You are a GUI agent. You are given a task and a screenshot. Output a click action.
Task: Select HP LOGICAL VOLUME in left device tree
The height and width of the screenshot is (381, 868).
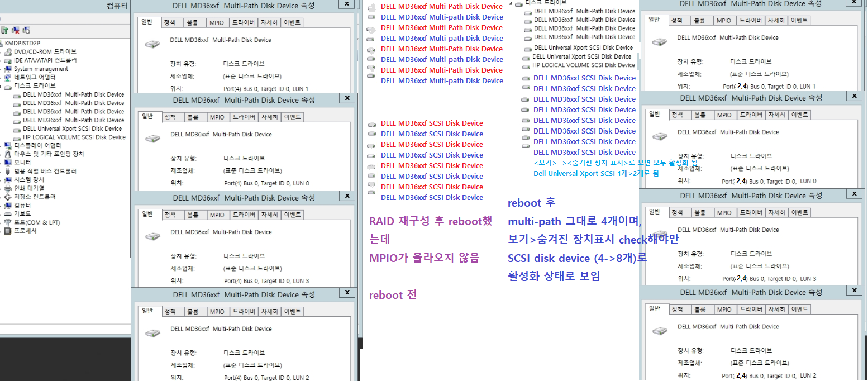pos(74,137)
